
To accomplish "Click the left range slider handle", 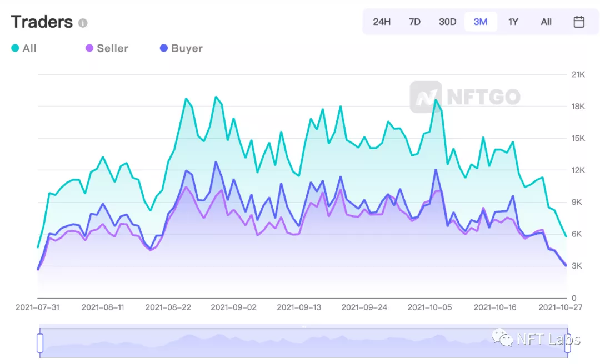I will [40, 343].
